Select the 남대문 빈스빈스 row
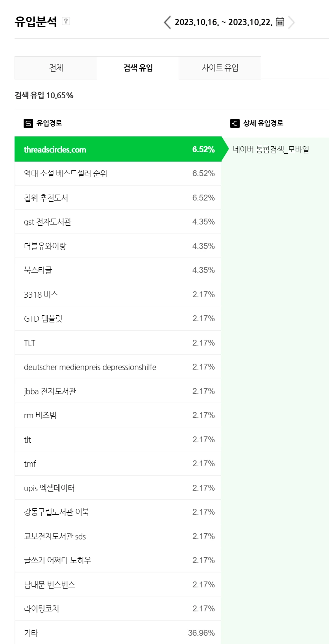This screenshot has height=644, width=329. coord(118,585)
